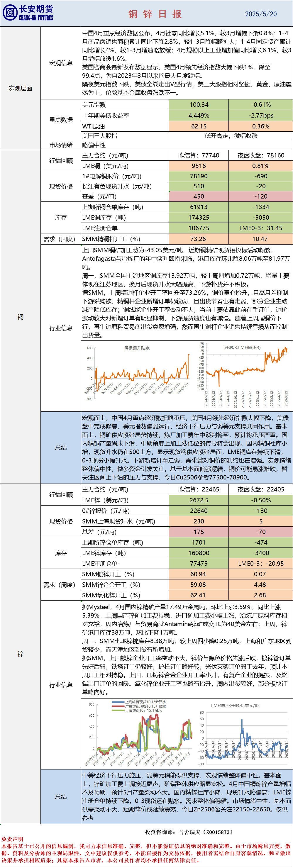The height and width of the screenshot is (868, 293).
Task: Click the 投资咨询部：马舍瑞夫 line
Action: click(x=189, y=832)
